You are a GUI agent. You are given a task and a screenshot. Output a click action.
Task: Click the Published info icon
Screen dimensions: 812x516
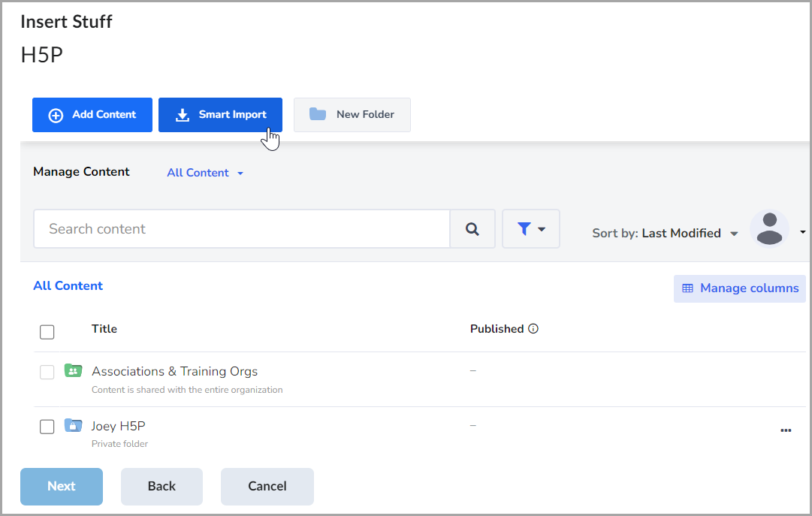coord(533,329)
